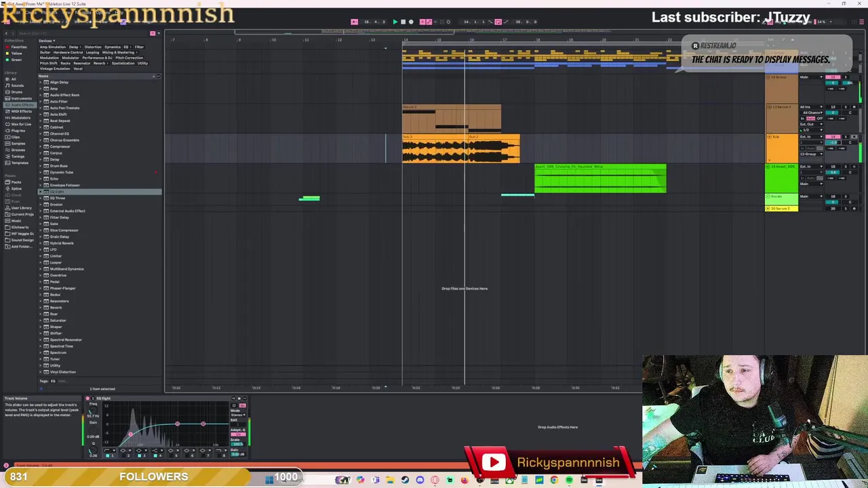
Task: Toggle the Sub track activator 14
Action: tap(833, 137)
